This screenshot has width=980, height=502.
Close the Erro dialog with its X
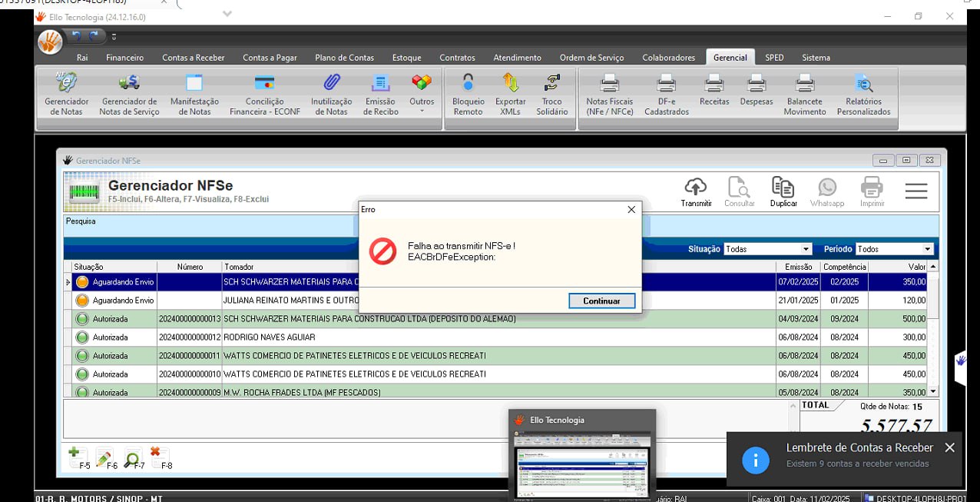[x=631, y=209]
